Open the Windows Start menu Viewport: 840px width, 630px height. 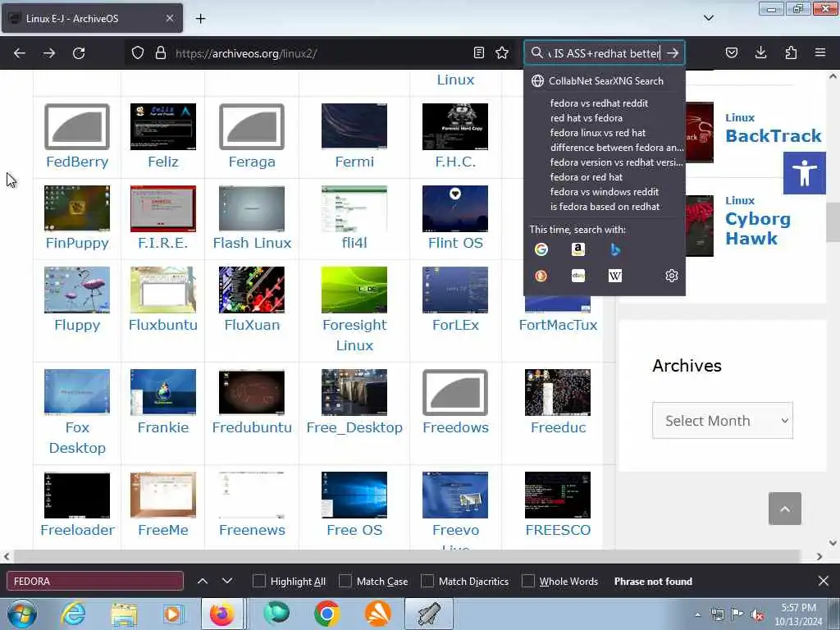pyautogui.click(x=22, y=614)
